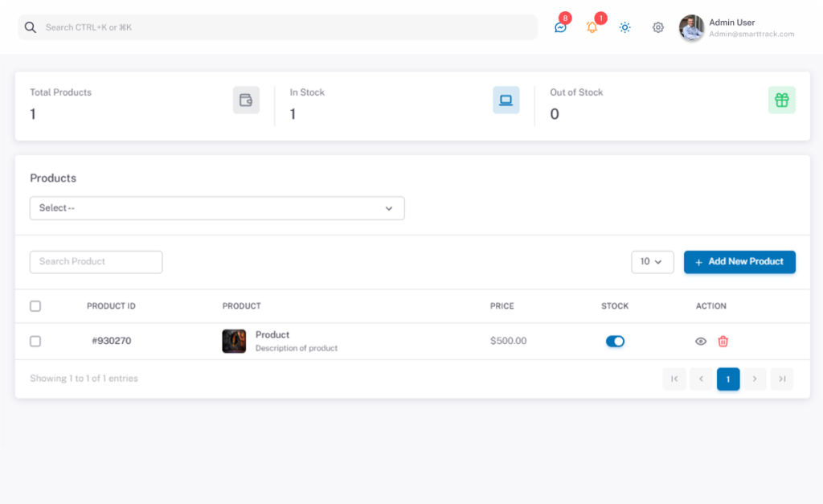Select the checkbox for product #930270
Screen dimensions: 823x504
pos(35,342)
